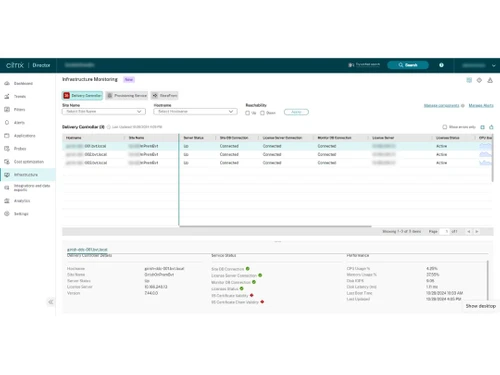Click Site DB Connection green status
Screen dimensions: 500x375
pyautogui.click(x=248, y=269)
